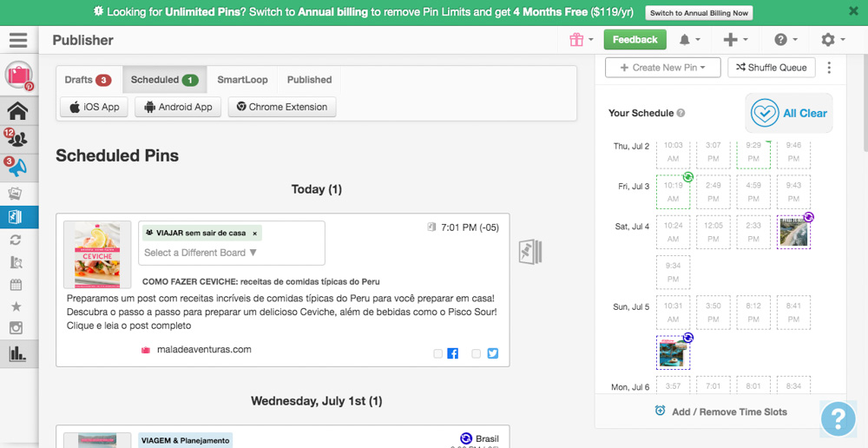Screen dimensions: 868x448
Task: Click the Shuffle Queue button
Action: (x=771, y=68)
